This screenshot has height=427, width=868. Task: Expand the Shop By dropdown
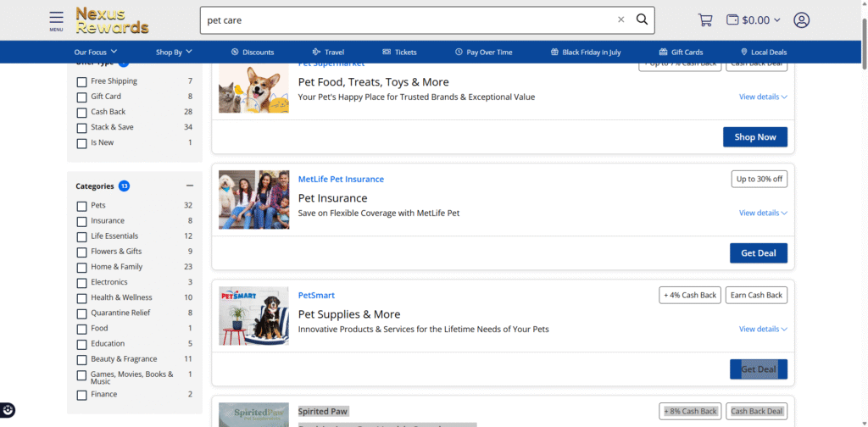coord(174,52)
